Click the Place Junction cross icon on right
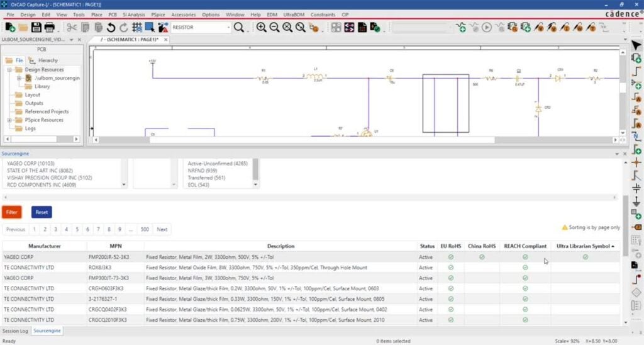This screenshot has height=345, width=644. [636, 162]
